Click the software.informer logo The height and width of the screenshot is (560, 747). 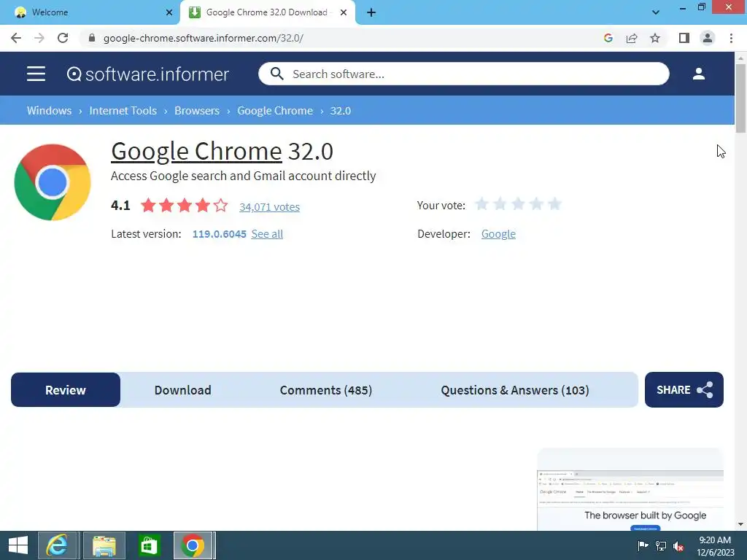[x=147, y=74]
